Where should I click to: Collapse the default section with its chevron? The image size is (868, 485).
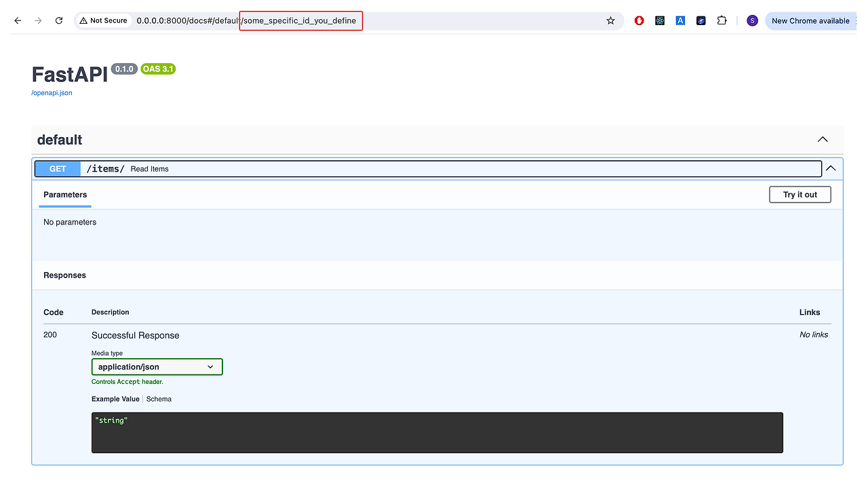823,139
